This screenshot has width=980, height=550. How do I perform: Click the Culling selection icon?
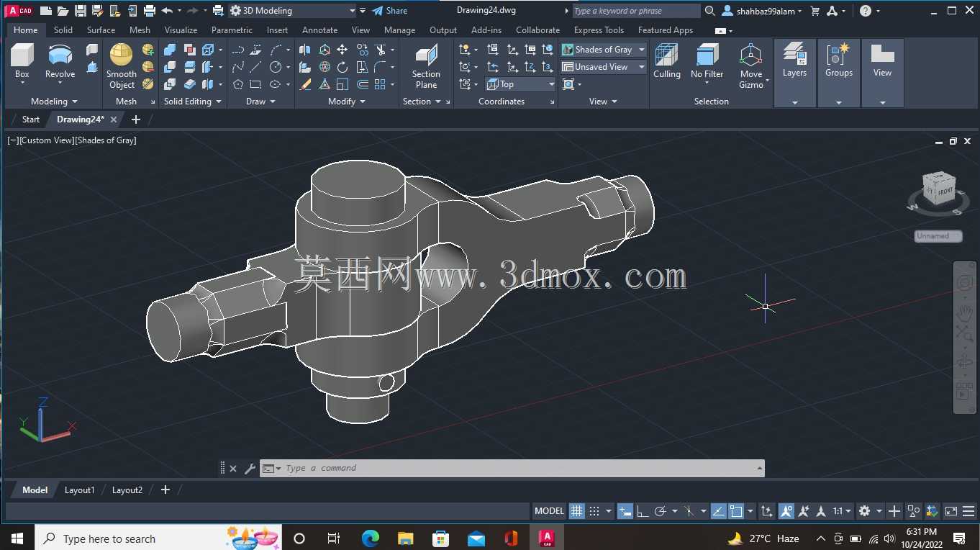(666, 60)
